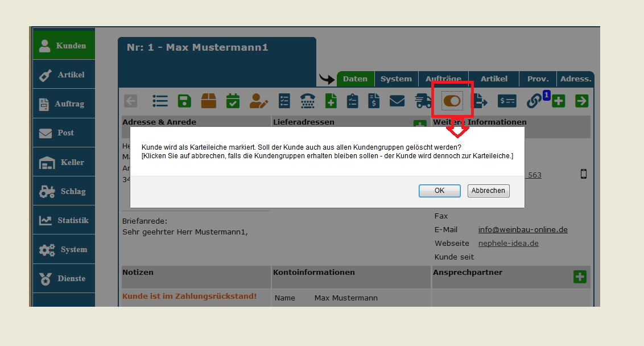Click the brown package box icon

coord(209,101)
